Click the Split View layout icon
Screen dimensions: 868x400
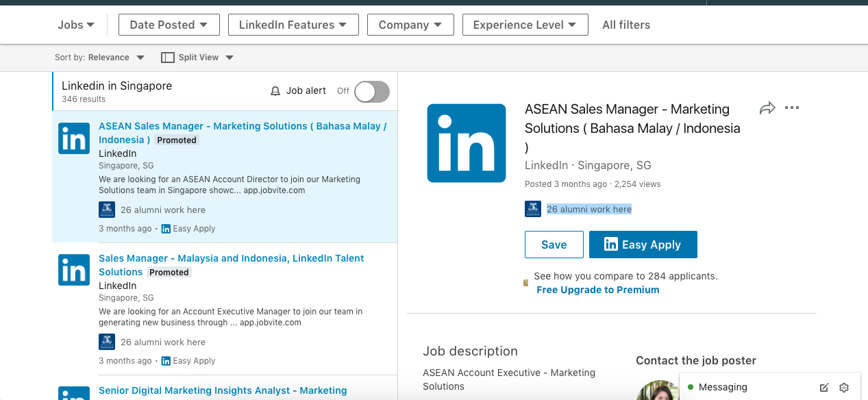168,58
